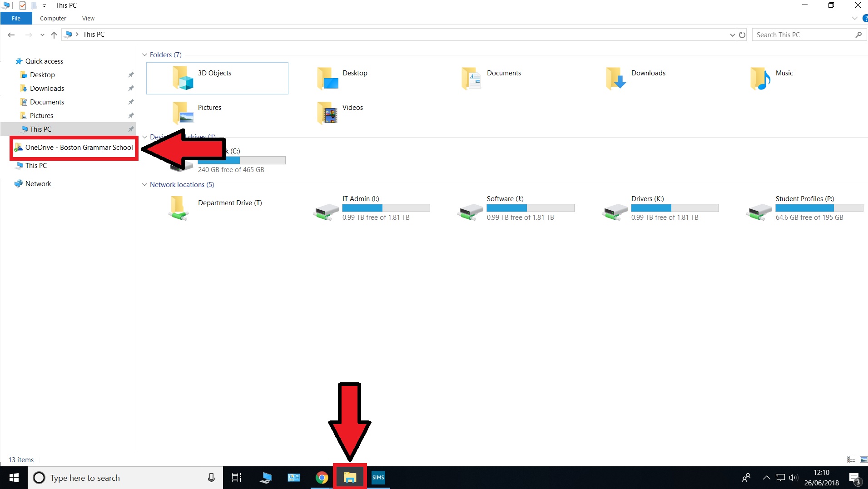Open the View ribbon tab
868x489 pixels.
(88, 18)
